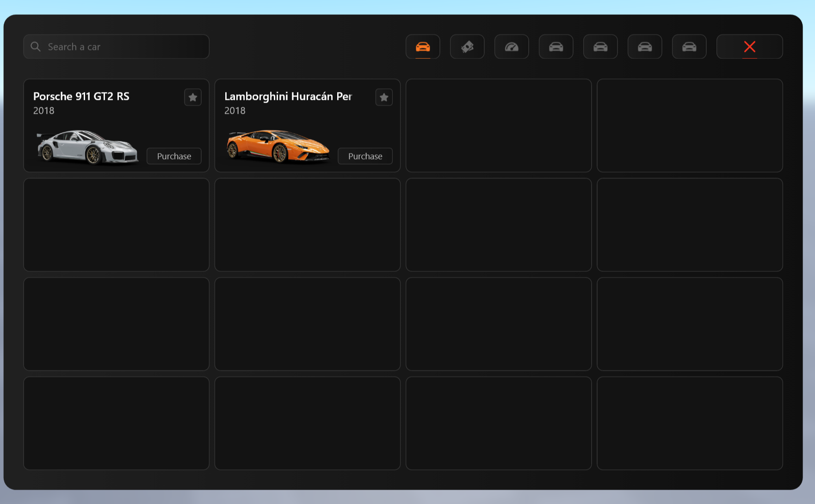The image size is (815, 504).
Task: Click the orange Lamborghini car image
Action: (x=278, y=146)
